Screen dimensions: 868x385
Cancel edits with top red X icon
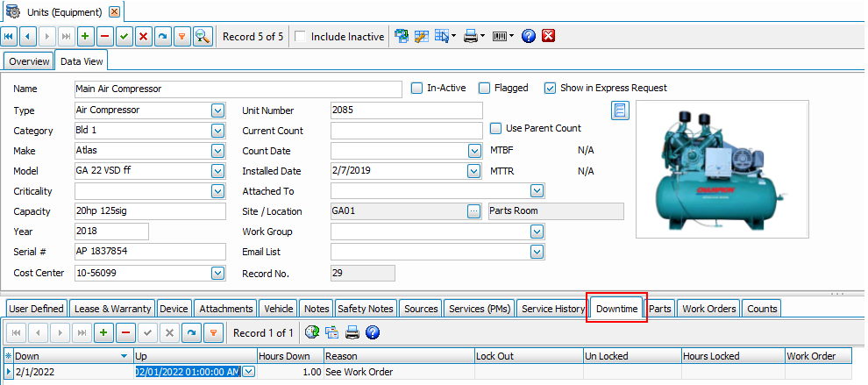[x=143, y=37]
